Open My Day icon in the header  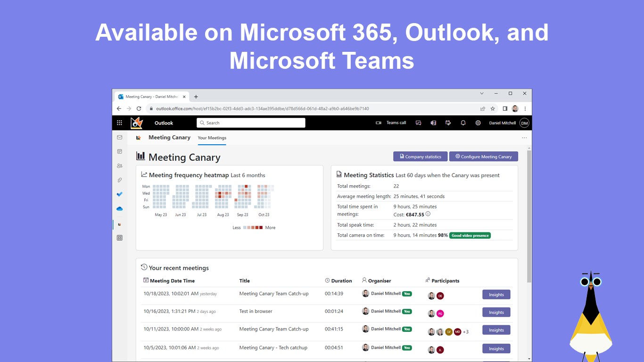click(x=448, y=123)
